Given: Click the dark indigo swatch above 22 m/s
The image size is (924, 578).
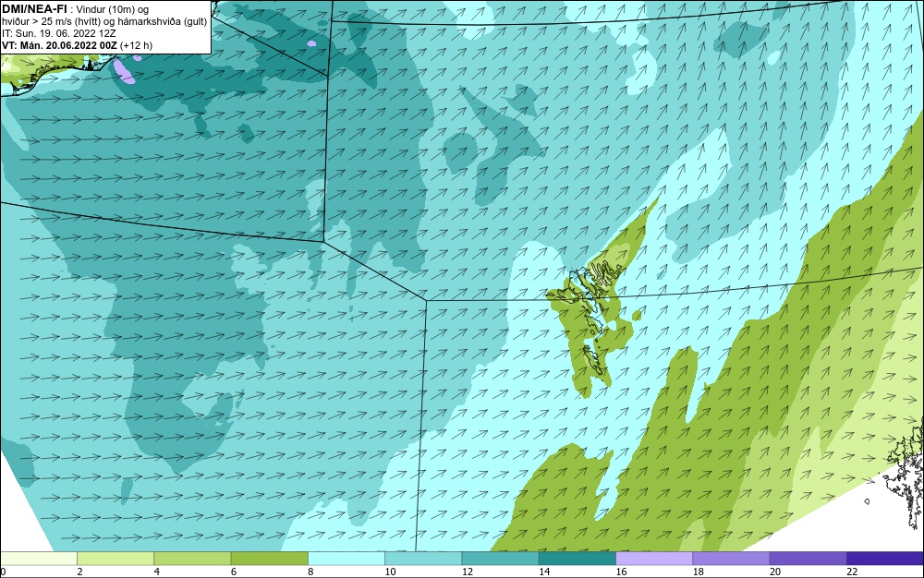Looking at the screenshot, I should click(x=885, y=559).
